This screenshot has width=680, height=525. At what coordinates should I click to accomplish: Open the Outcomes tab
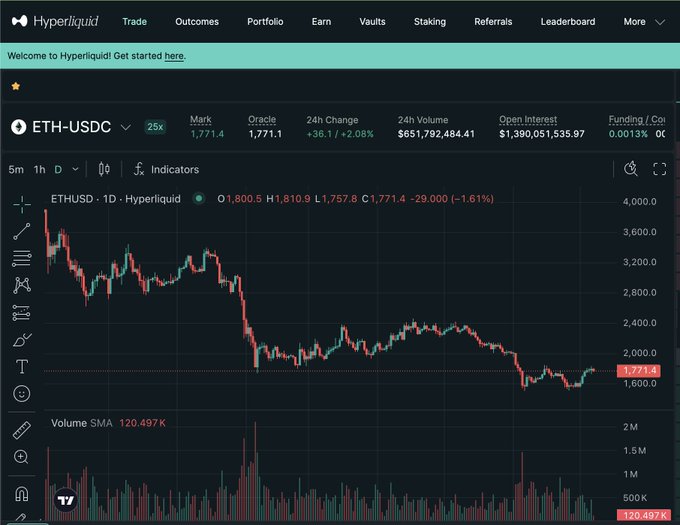[x=197, y=22]
